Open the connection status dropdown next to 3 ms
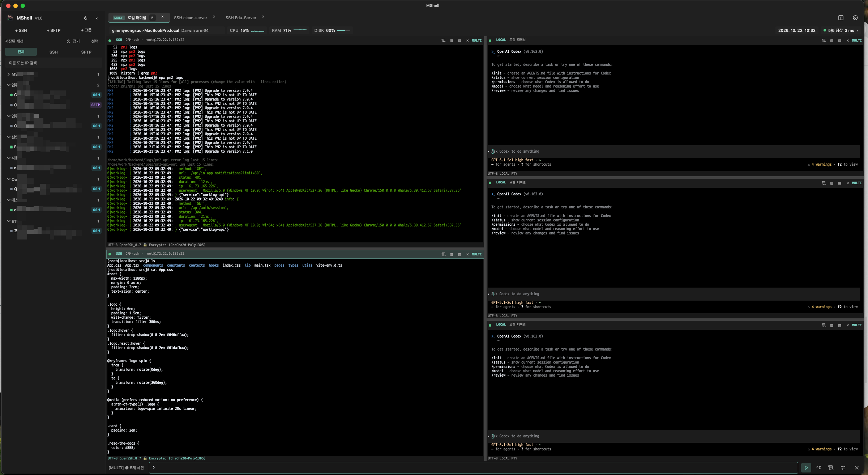This screenshot has height=475, width=868. tap(857, 31)
